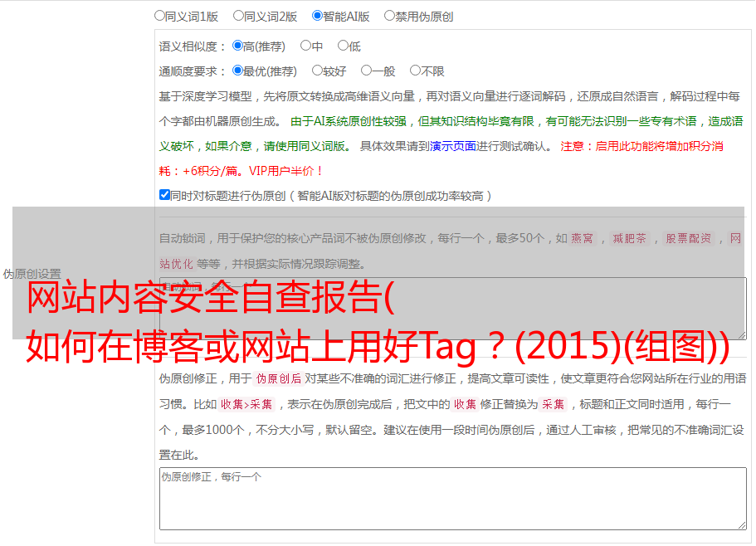Choose the 智能AI版 radio option
This screenshot has width=756, height=546.
click(317, 16)
